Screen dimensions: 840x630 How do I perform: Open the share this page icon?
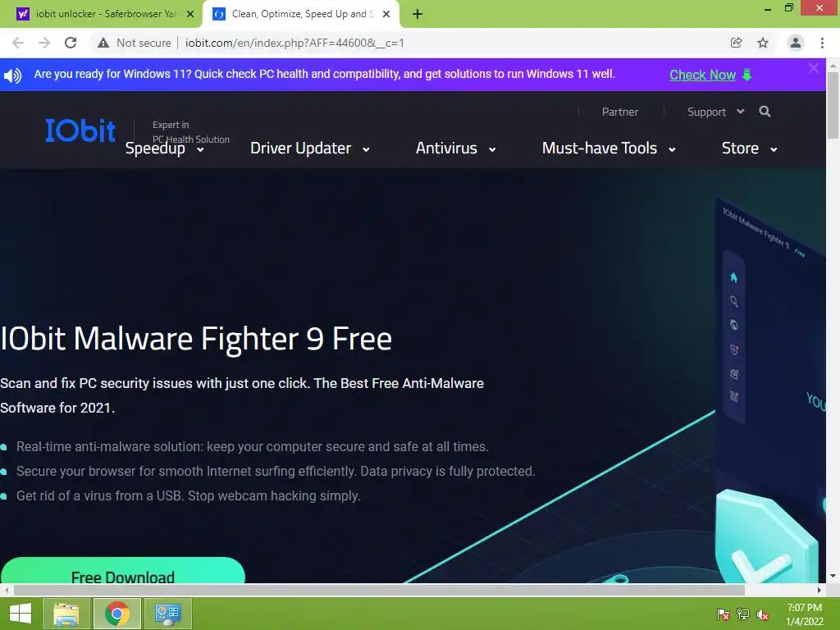point(737,43)
